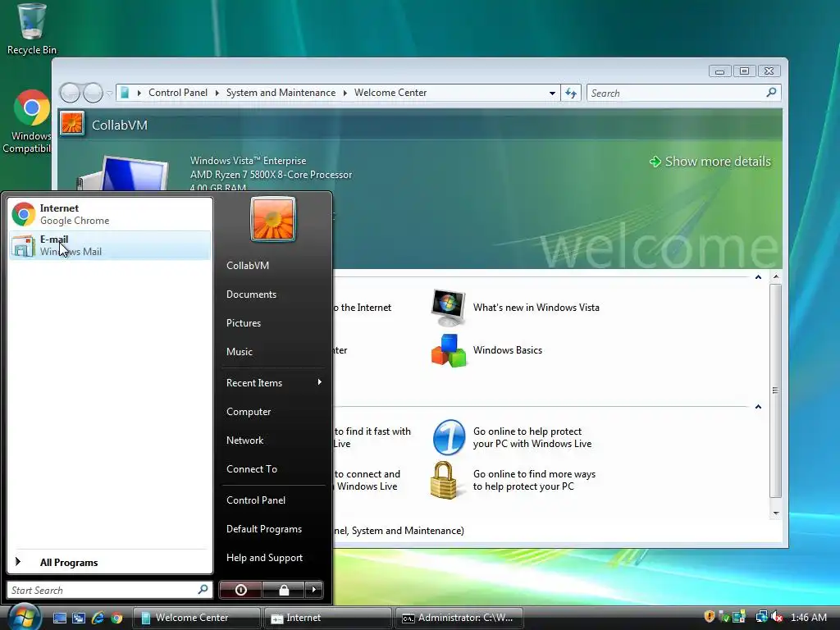Click the search magnifier in Welcome Center

coord(771,93)
